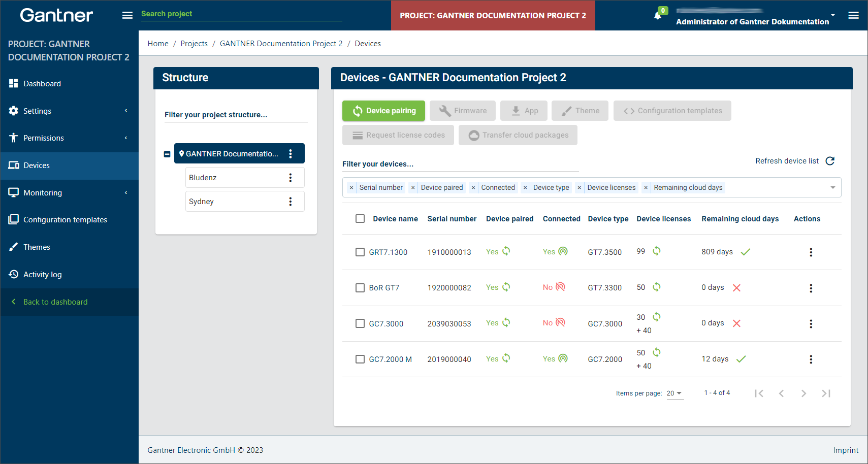The image size is (868, 464).
Task: Open the top-right hamburger menu
Action: click(x=854, y=15)
